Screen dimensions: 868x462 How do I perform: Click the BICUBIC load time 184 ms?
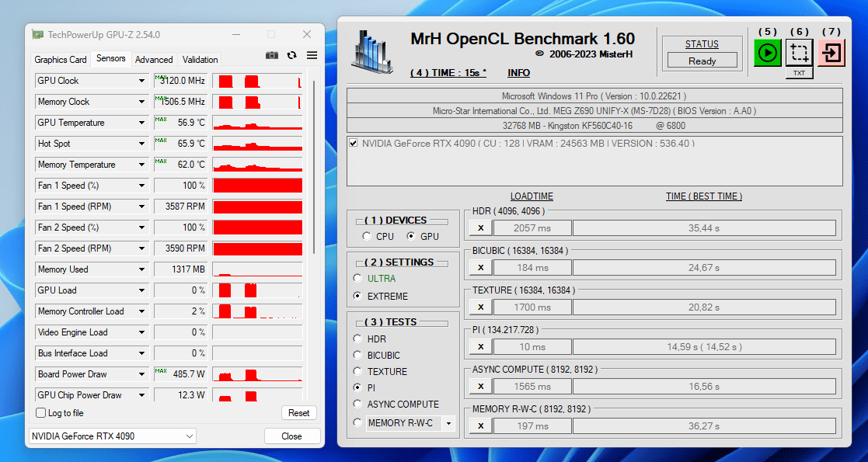pyautogui.click(x=532, y=267)
